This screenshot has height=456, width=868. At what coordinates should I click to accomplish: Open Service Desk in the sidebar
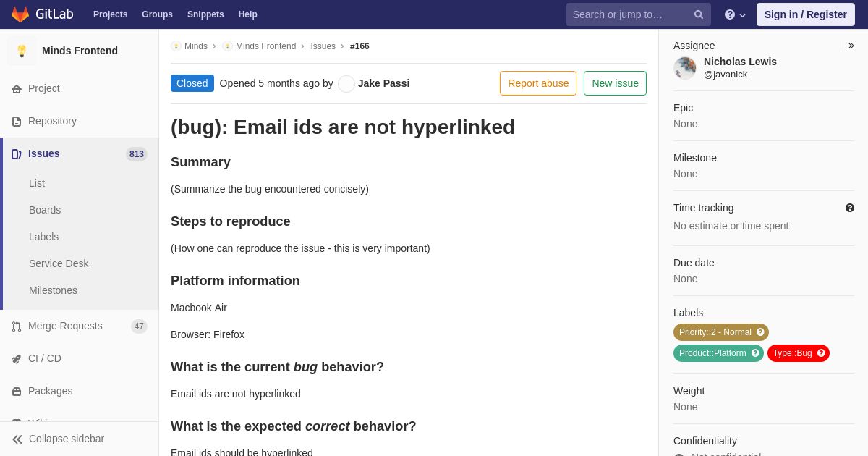59,263
